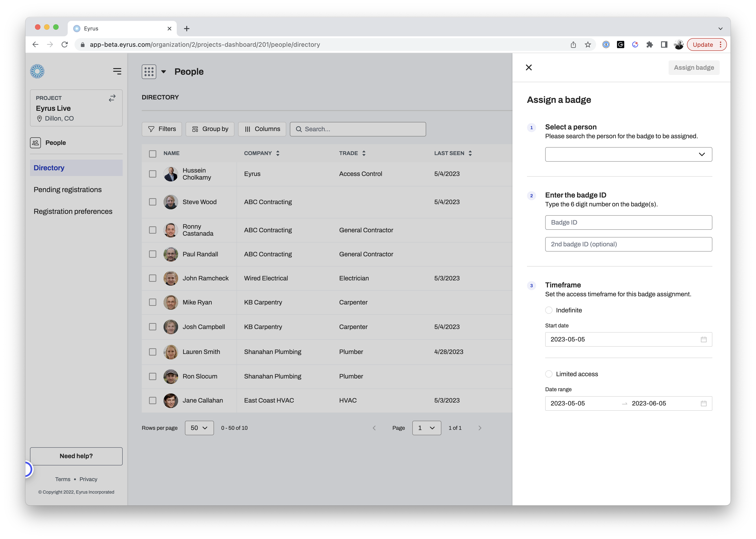The height and width of the screenshot is (539, 756).
Task: Sort by the COMPANY column arrows
Action: click(278, 153)
